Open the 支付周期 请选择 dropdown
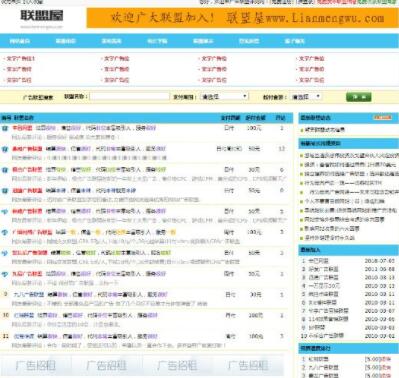This screenshot has width=399, height=378. [224, 97]
